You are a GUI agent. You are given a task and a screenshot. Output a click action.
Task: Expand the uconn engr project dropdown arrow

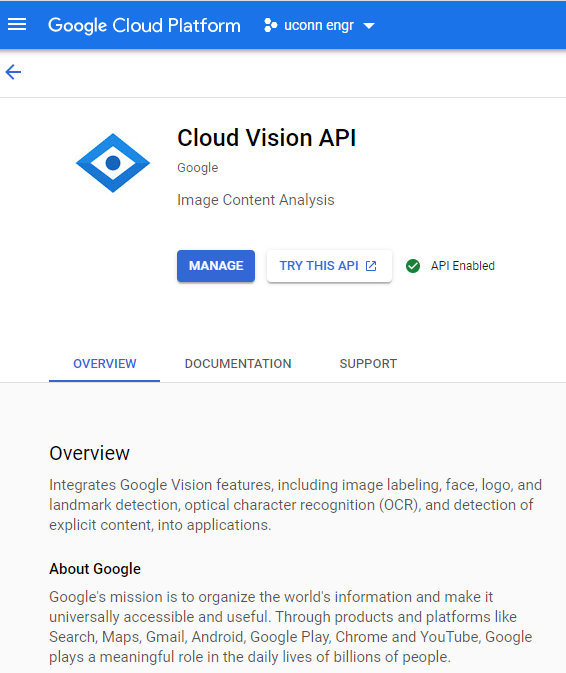click(369, 26)
